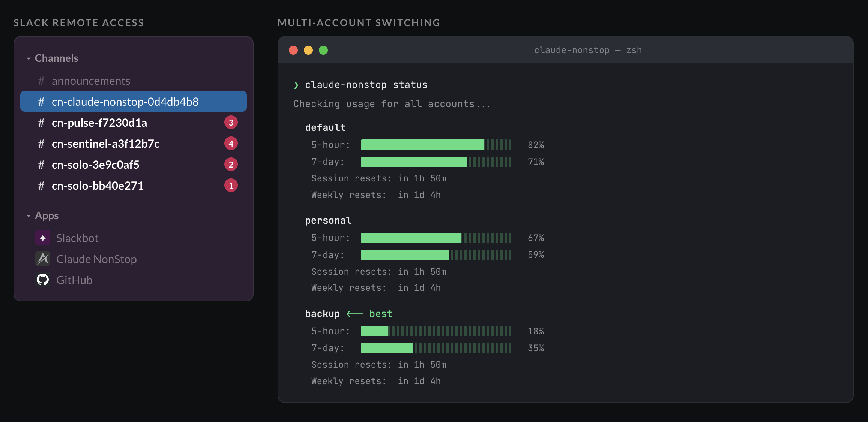The width and height of the screenshot is (868, 422).
Task: Click the GitHub app icon
Action: (43, 280)
